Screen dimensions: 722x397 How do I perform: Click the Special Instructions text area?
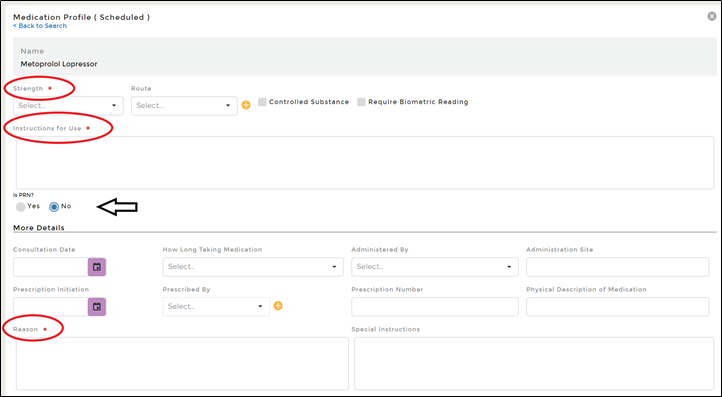point(534,363)
